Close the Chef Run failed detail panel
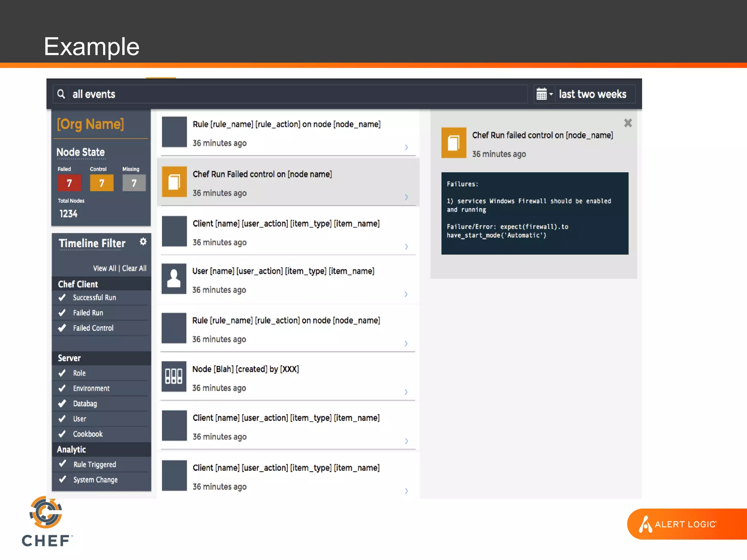 coord(628,123)
